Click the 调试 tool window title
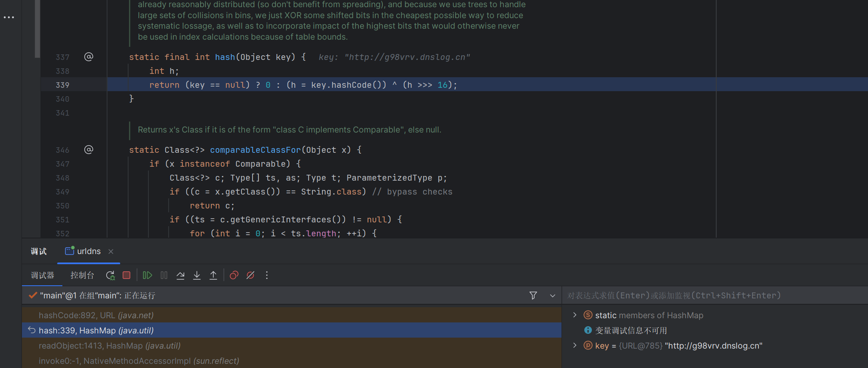868x368 pixels. 39,252
